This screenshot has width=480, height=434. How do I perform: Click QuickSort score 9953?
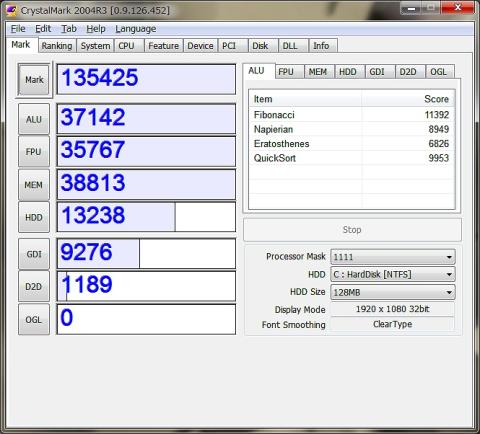pyautogui.click(x=439, y=158)
